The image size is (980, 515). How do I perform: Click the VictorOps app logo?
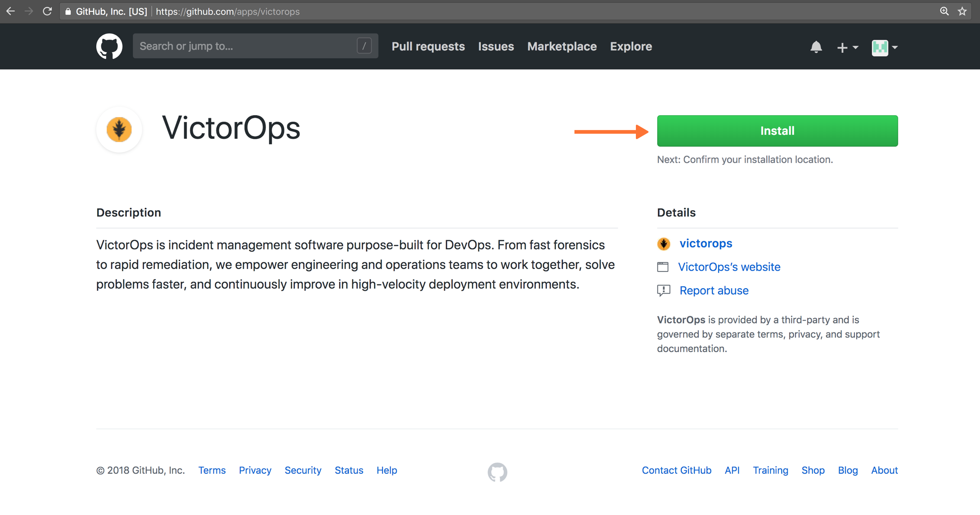119,130
